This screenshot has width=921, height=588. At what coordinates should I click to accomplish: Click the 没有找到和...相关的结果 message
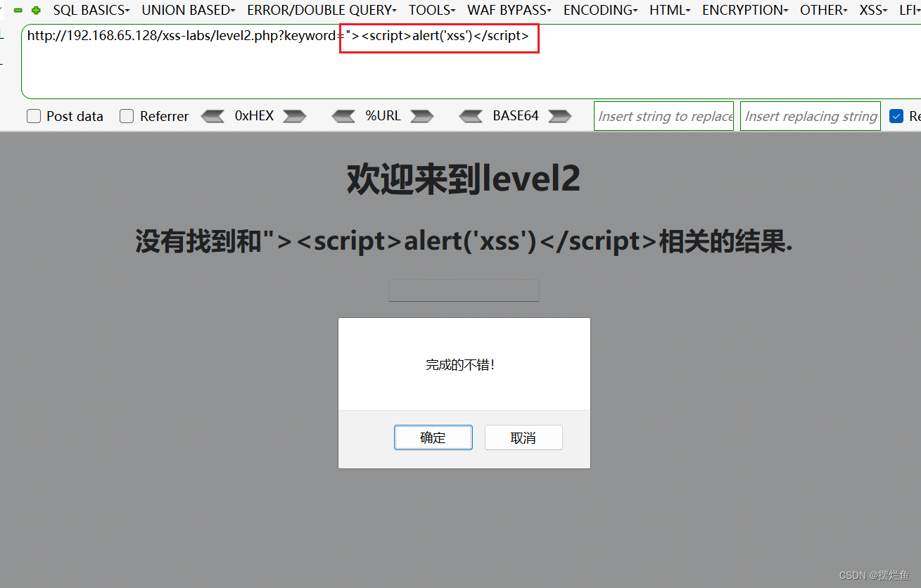click(x=464, y=241)
